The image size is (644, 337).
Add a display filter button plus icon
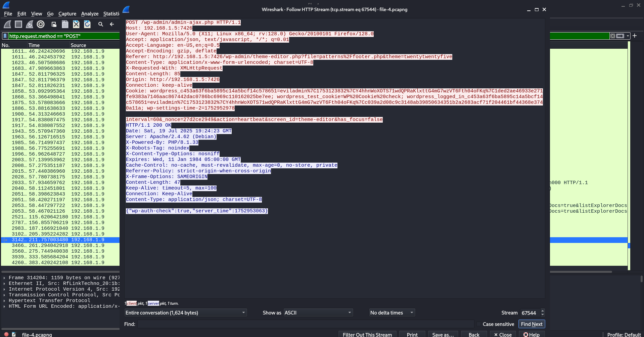[635, 36]
